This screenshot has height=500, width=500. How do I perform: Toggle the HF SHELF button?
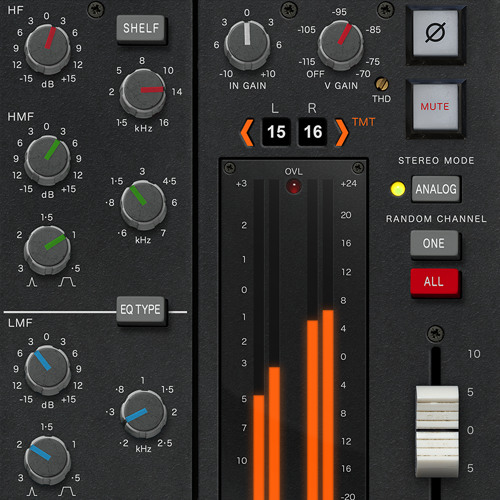coord(141,28)
